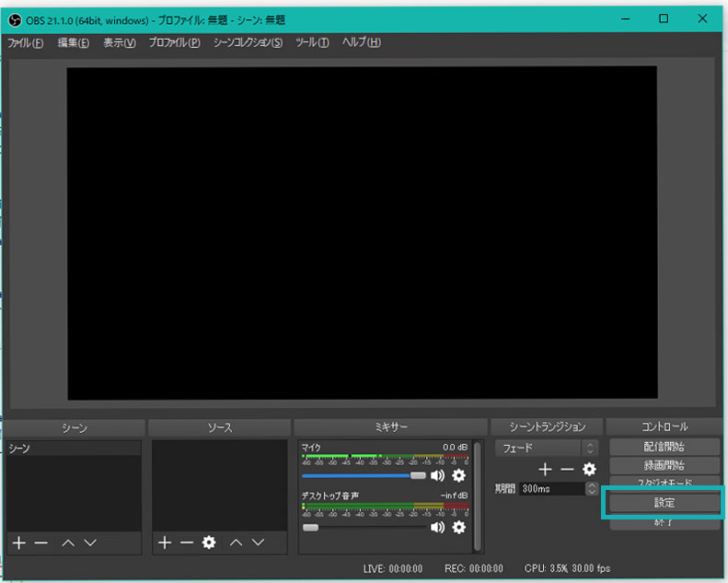Mute the デスクトップ音声 speaker icon

click(x=437, y=527)
